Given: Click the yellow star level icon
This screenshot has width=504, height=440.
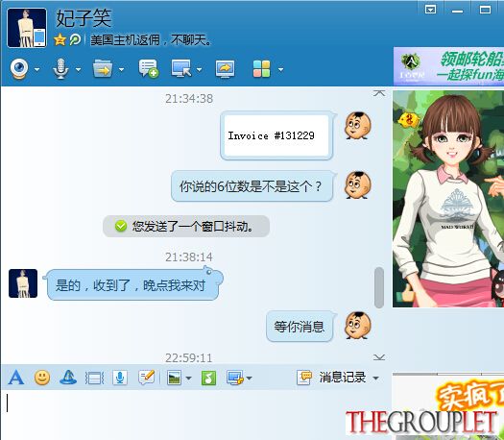Looking at the screenshot, I should (60, 40).
